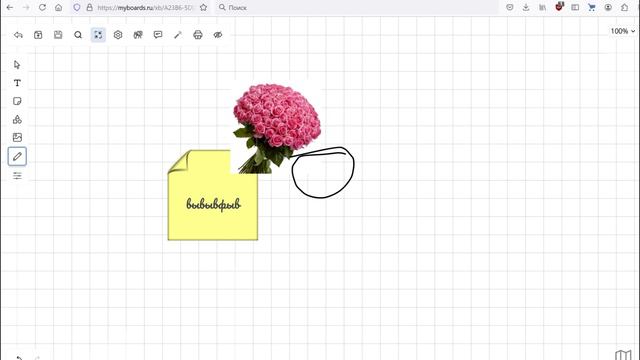Click the import/open board icon
This screenshot has height=360, width=640.
[x=38, y=35]
